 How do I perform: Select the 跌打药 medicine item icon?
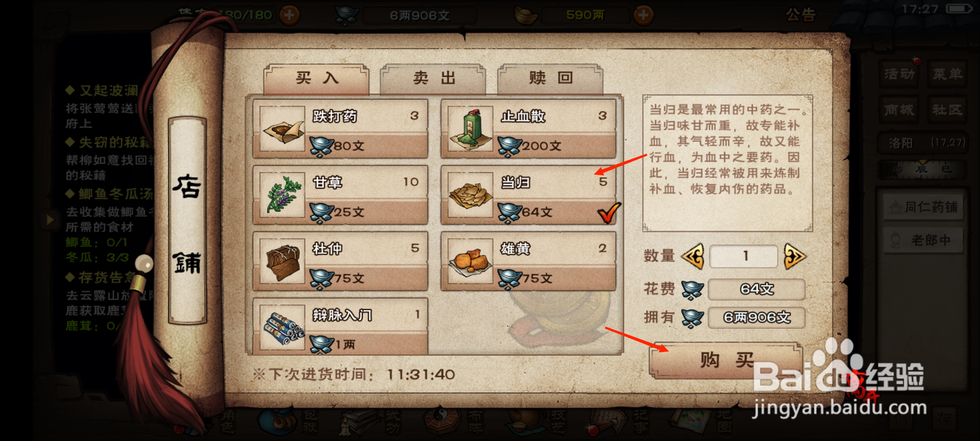click(283, 129)
